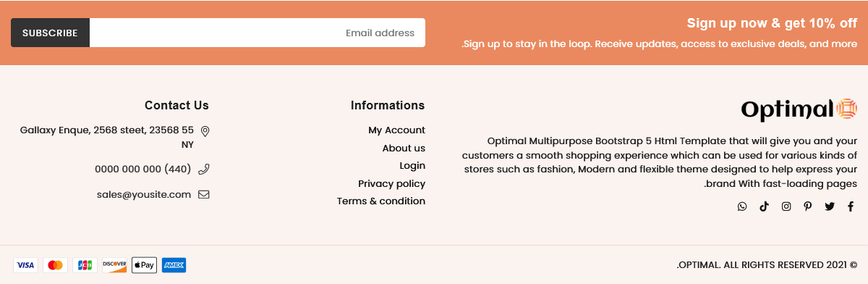Click the American Express payment icon
The height and width of the screenshot is (284, 868).
(x=174, y=265)
